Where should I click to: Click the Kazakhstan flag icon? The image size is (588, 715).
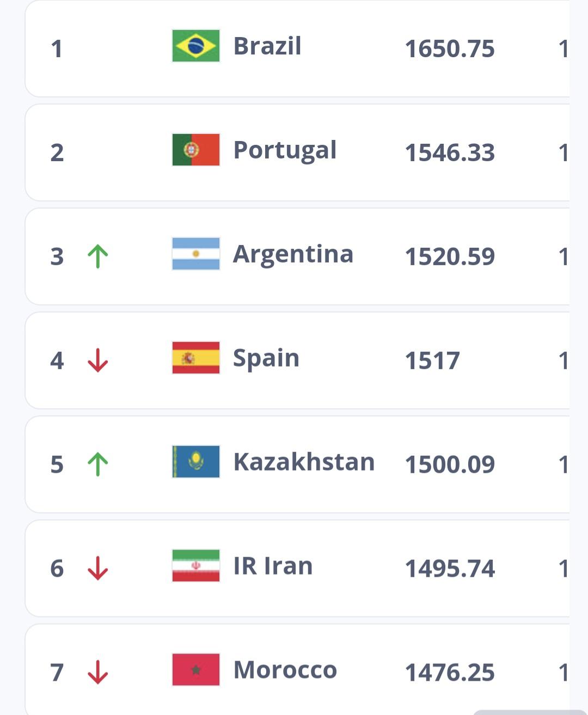(196, 462)
